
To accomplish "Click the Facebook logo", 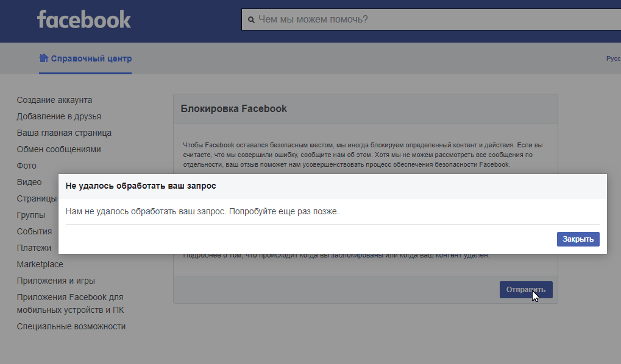I will tap(84, 19).
